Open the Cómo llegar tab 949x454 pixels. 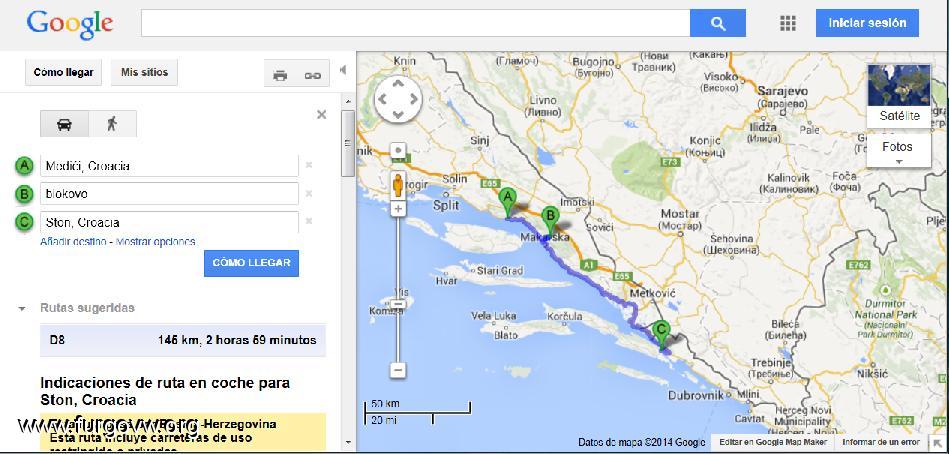click(x=64, y=72)
